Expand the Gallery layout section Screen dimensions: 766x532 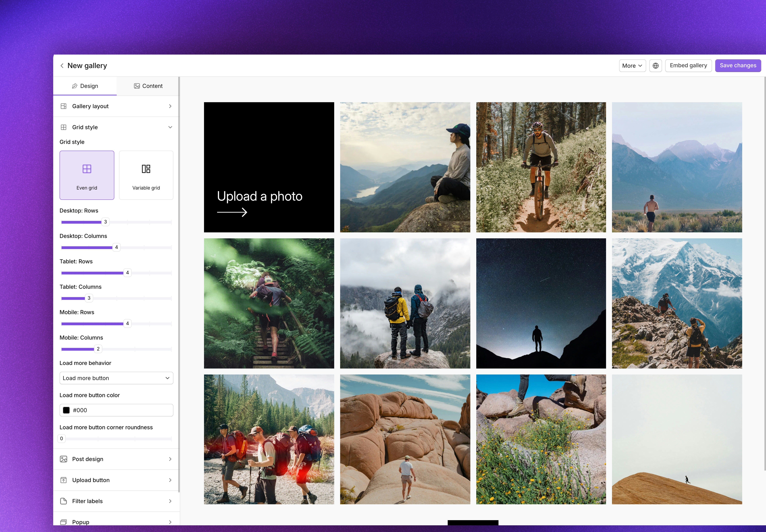(x=170, y=106)
